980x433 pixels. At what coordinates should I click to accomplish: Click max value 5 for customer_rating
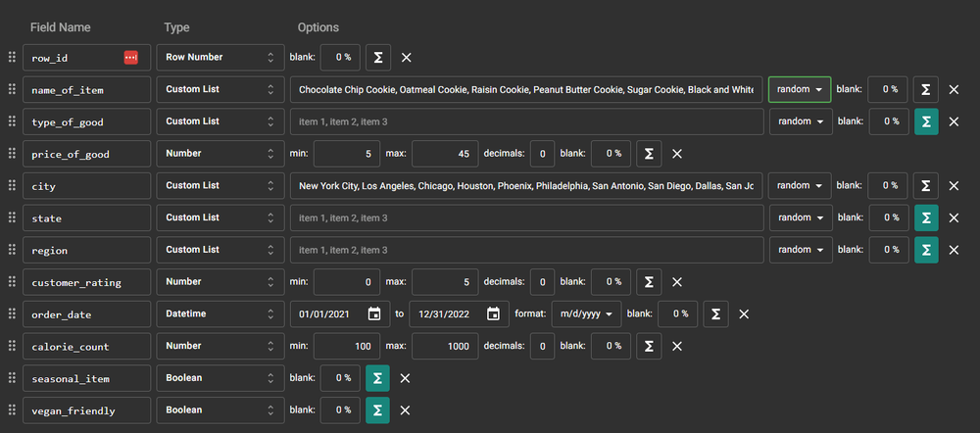[x=445, y=282]
